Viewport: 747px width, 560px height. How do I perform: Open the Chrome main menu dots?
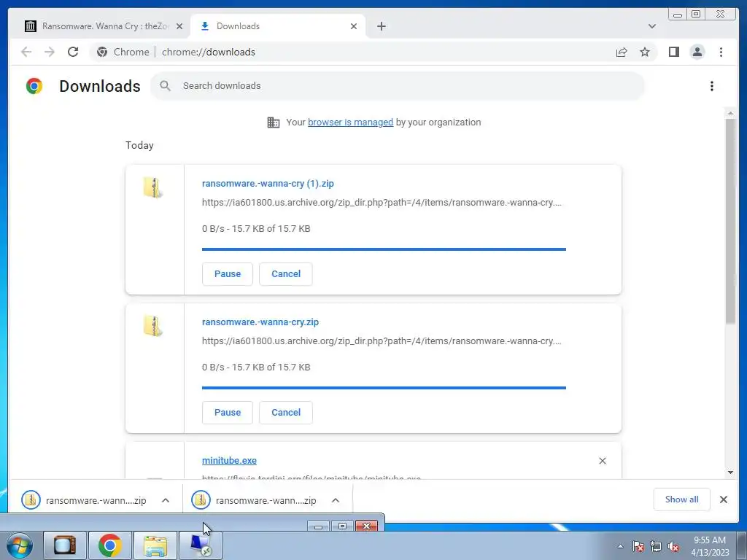pos(721,52)
